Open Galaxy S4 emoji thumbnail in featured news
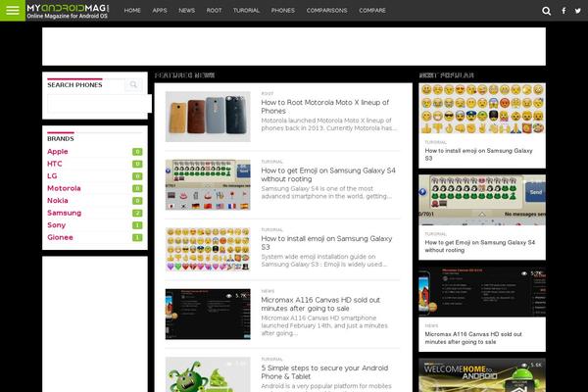The height and width of the screenshot is (392, 588). click(208, 184)
